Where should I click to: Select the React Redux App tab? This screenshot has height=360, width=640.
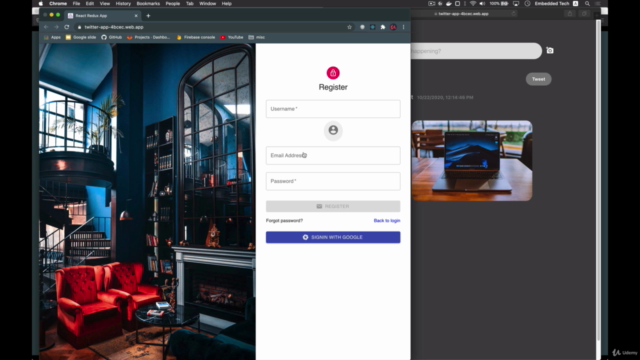tap(103, 16)
